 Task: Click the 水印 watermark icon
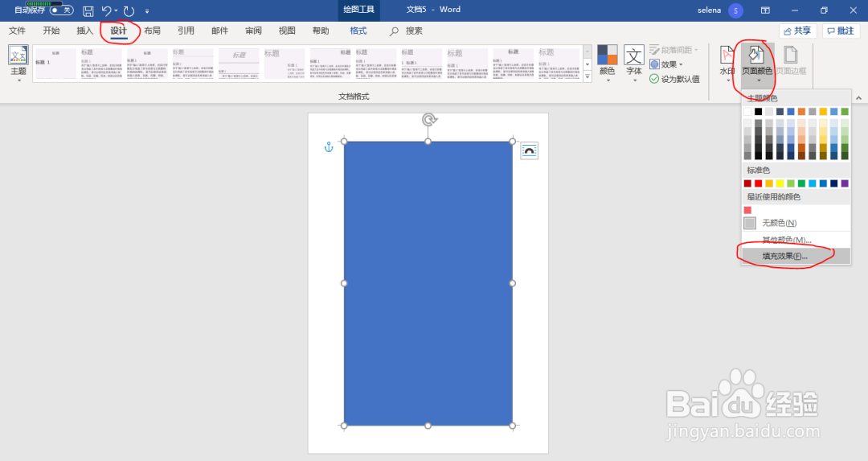coord(727,63)
